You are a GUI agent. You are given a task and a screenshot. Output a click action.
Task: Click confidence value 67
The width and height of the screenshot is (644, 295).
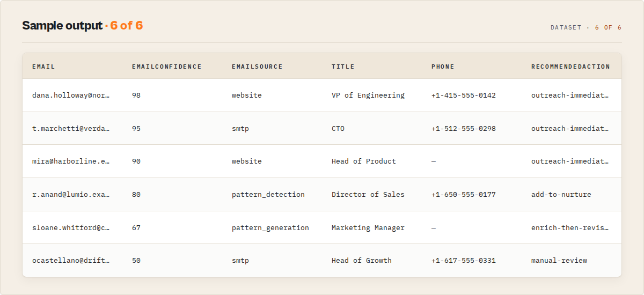tap(136, 227)
